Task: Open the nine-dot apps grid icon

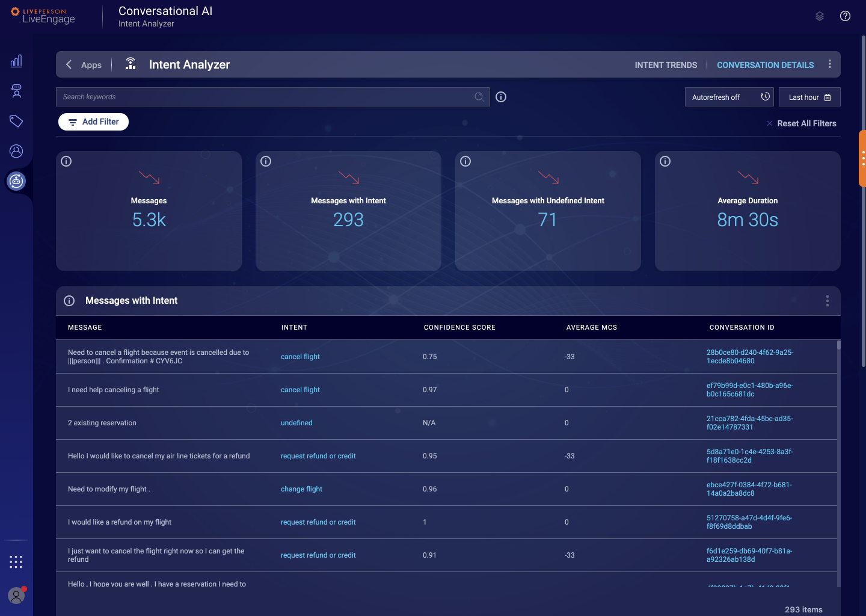Action: (x=16, y=562)
